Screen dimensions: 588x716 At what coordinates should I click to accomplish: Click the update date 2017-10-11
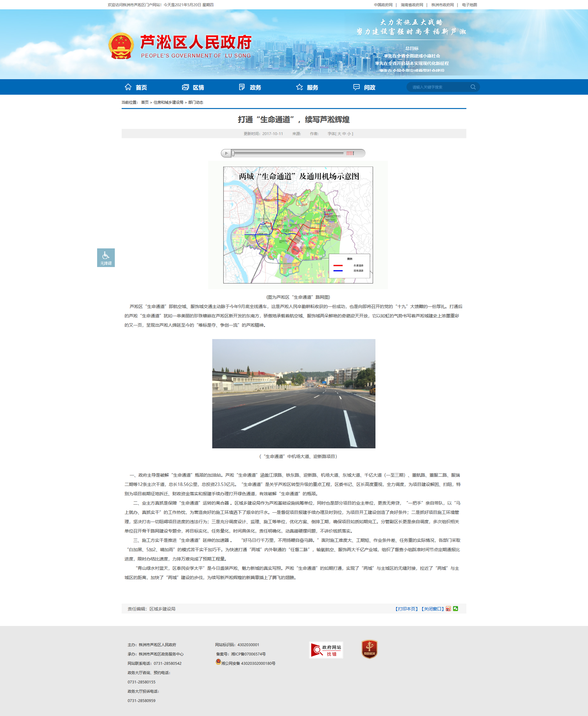pyautogui.click(x=273, y=134)
